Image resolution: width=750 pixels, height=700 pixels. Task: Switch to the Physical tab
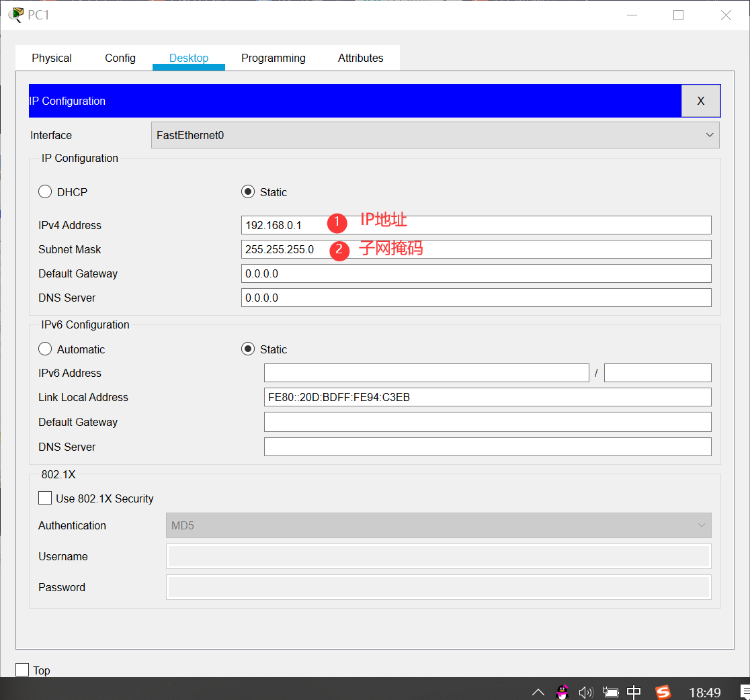(51, 58)
